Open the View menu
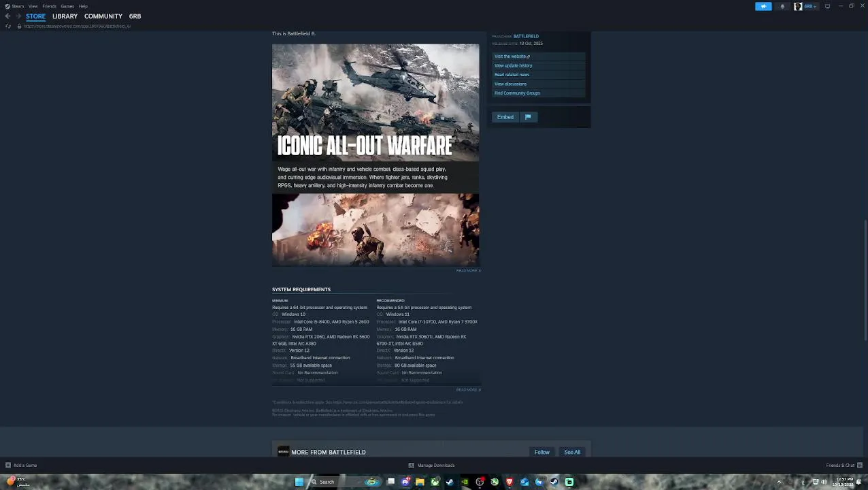Screen dimensions: 868x490 click(33, 6)
